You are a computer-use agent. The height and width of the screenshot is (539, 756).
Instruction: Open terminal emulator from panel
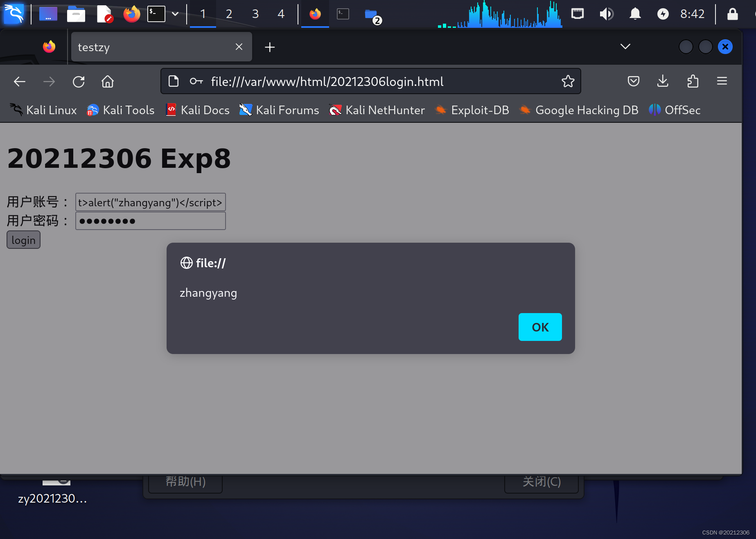click(156, 14)
